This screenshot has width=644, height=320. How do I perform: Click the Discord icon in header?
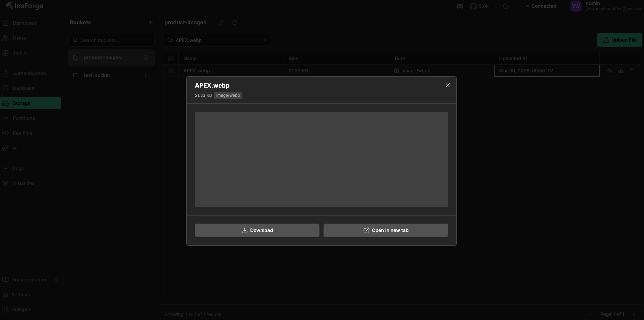click(x=460, y=6)
